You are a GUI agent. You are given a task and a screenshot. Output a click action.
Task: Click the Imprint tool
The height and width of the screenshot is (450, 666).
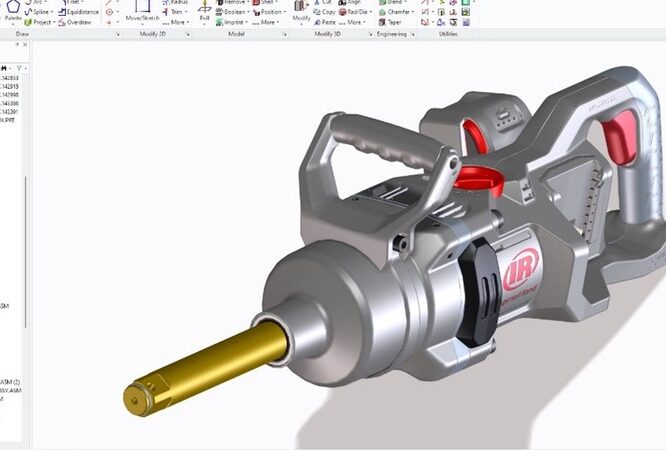click(x=232, y=22)
